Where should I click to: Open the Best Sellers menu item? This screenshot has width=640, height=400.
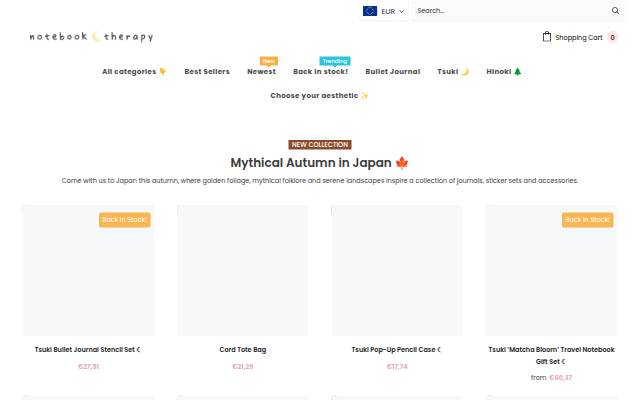pos(207,71)
